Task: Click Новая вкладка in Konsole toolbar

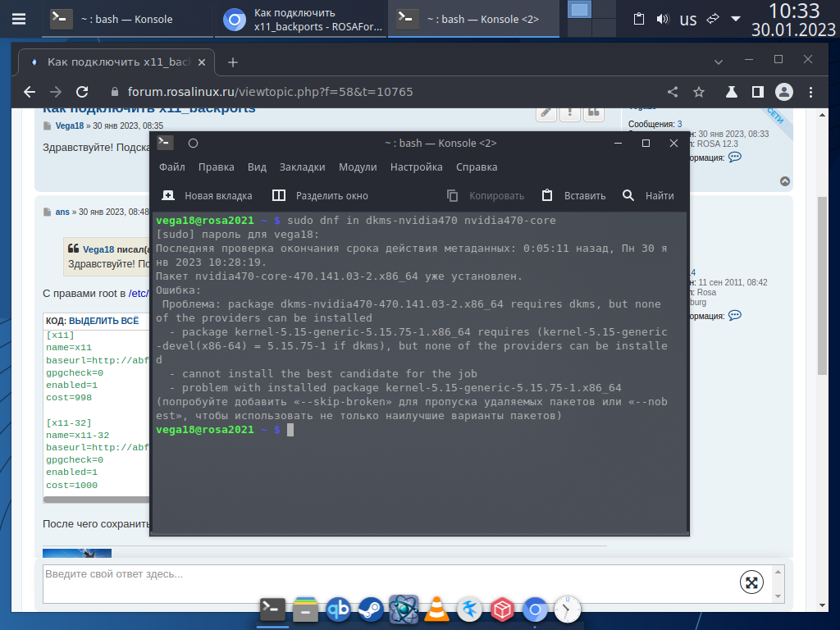Action: (x=207, y=195)
